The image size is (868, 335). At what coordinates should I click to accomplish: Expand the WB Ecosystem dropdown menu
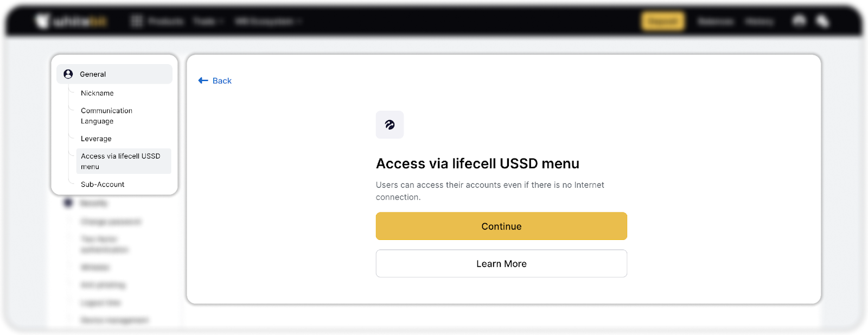267,22
